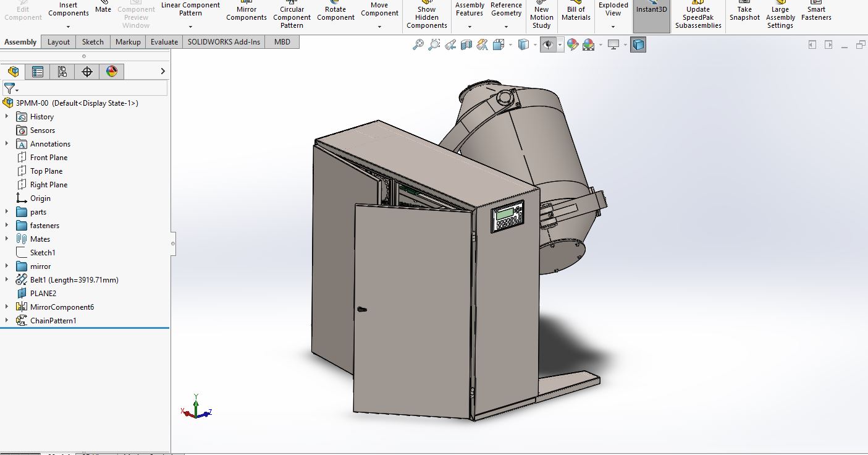
Task: Open the Hide/Show Items dropdown arrow
Action: [560, 45]
